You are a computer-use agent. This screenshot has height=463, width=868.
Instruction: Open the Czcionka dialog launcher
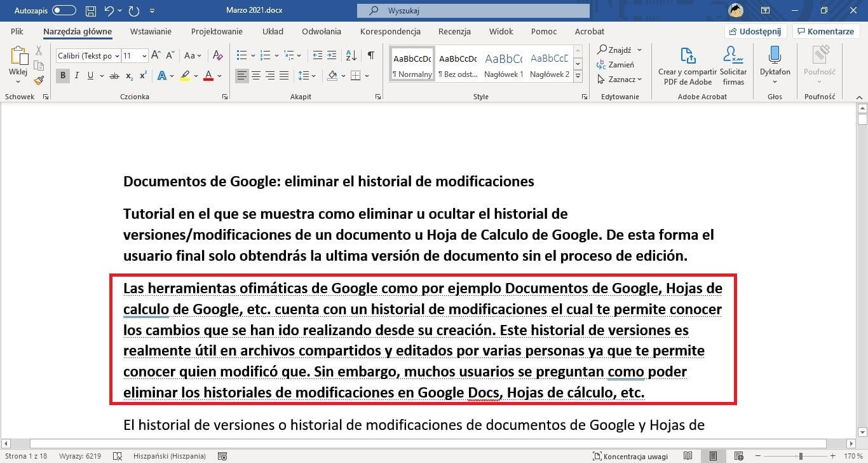click(225, 97)
